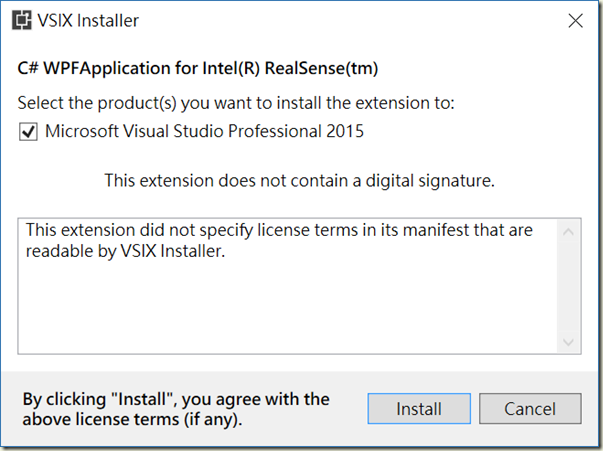Click the digital signature warning message
Screen dimensions: 603x451
[x=300, y=181]
